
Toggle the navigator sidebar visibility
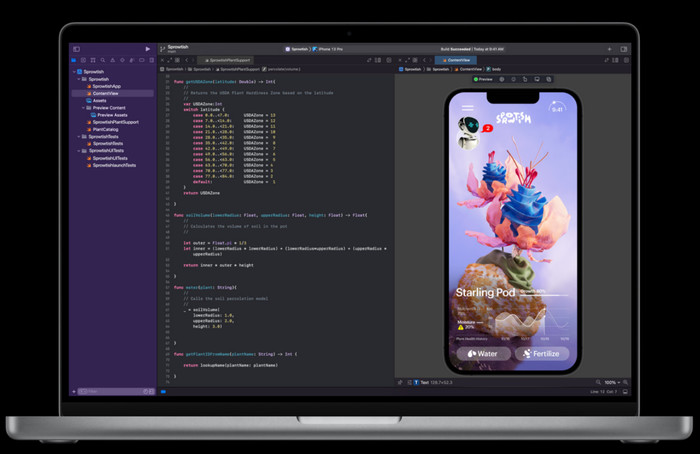[x=75, y=48]
